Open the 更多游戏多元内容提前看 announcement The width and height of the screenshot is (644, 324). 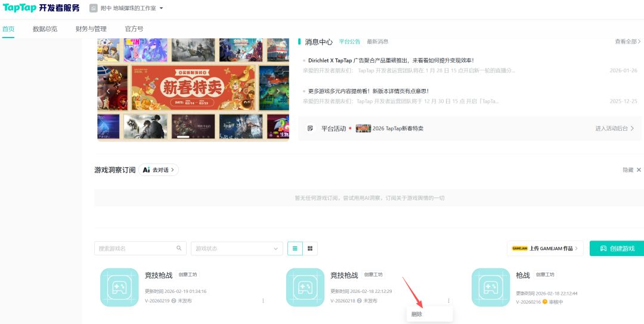click(369, 91)
